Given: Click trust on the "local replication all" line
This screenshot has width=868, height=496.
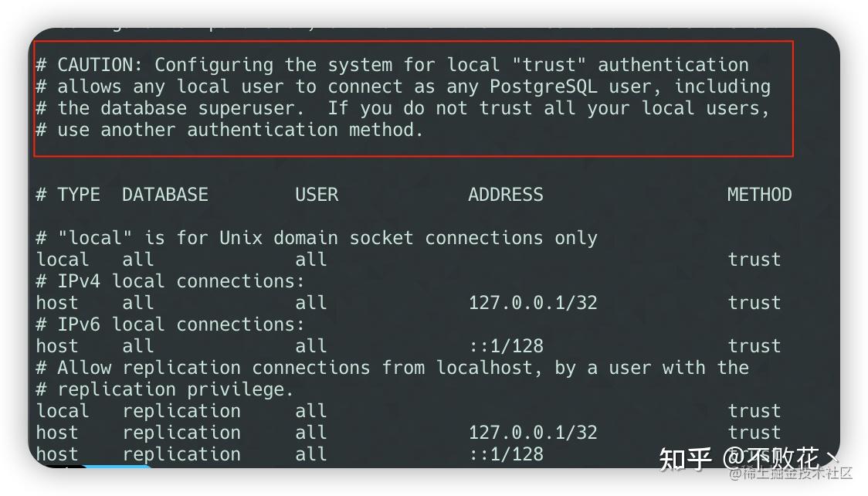Looking at the screenshot, I should pos(754,411).
